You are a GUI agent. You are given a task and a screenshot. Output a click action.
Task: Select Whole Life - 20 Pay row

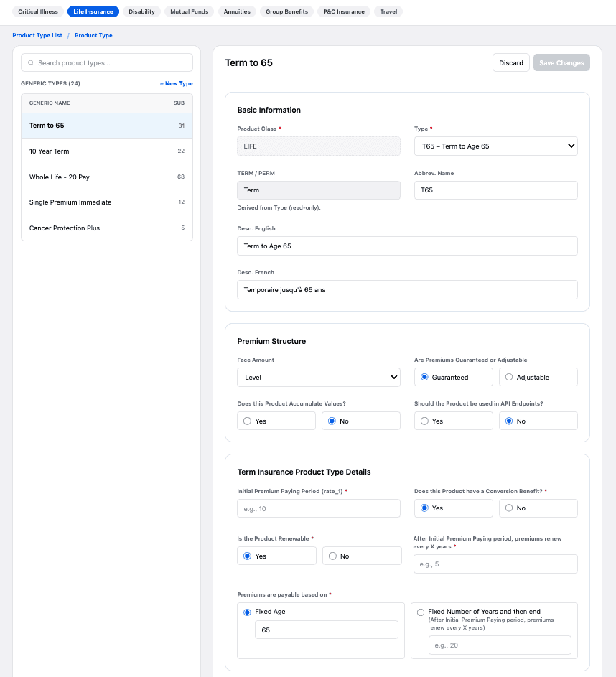click(107, 177)
